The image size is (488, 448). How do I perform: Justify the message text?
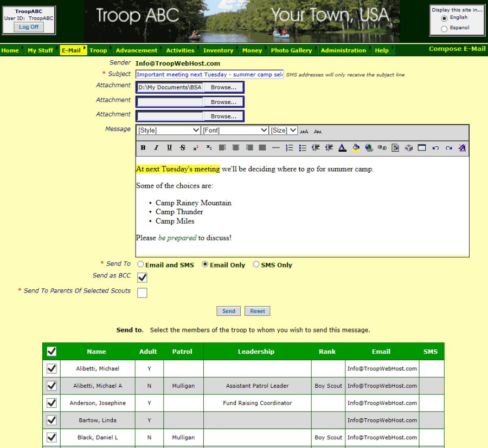pos(262,148)
